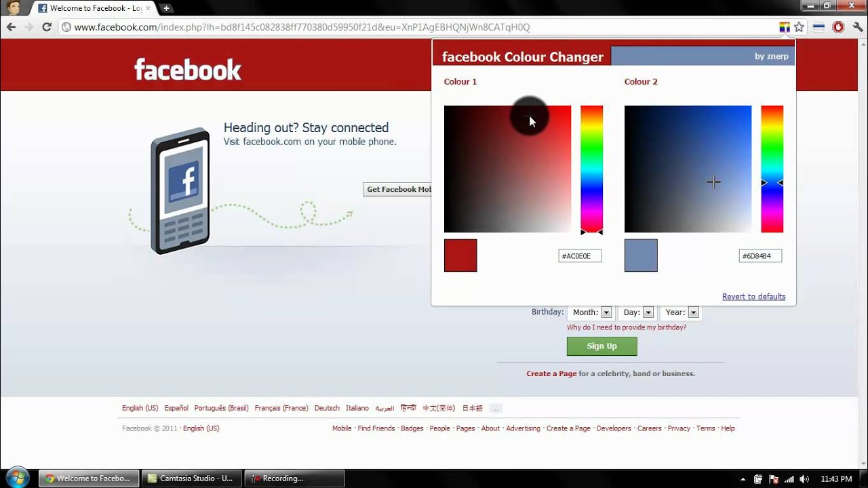Go back using the browser back arrow
This screenshot has height=488, width=868.
[11, 27]
